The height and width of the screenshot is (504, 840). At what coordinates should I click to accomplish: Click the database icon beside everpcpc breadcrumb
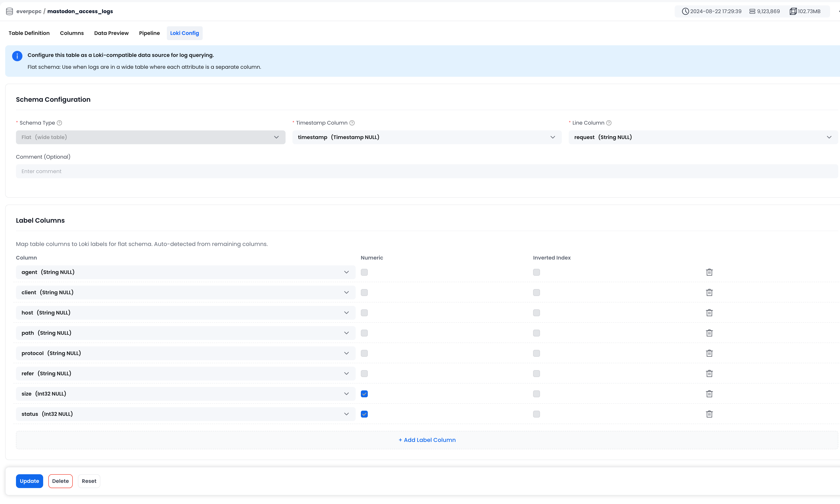coord(9,11)
